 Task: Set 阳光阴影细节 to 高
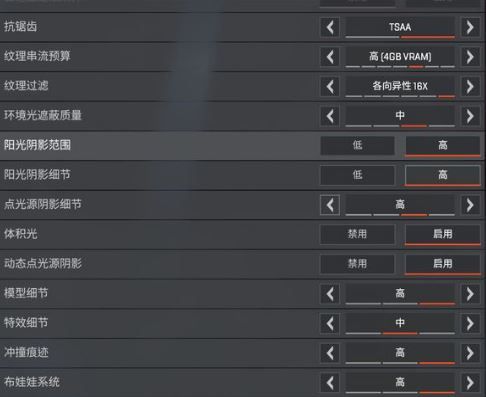pos(443,175)
